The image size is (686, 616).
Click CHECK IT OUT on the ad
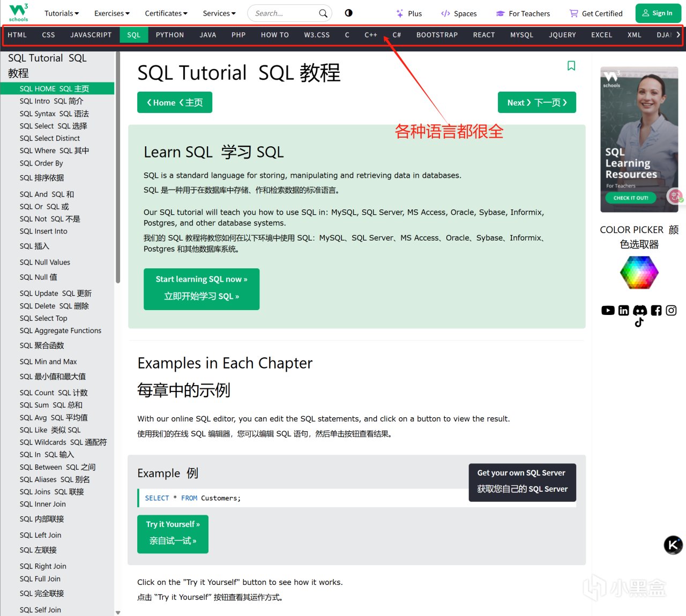(x=631, y=198)
